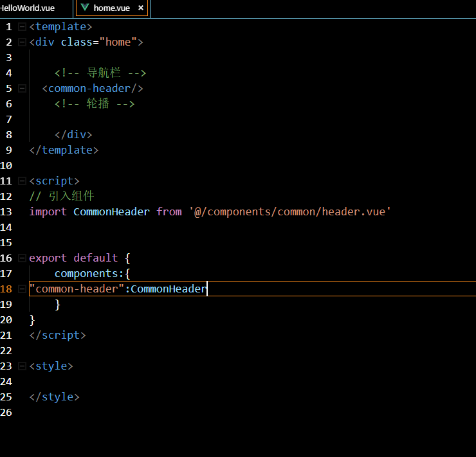Image resolution: width=476 pixels, height=457 pixels.
Task: Click the from keyword on line 13
Action: (x=169, y=211)
